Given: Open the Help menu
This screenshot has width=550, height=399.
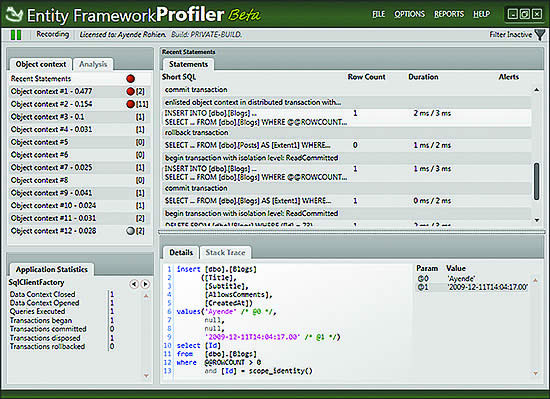Looking at the screenshot, I should 481,14.
